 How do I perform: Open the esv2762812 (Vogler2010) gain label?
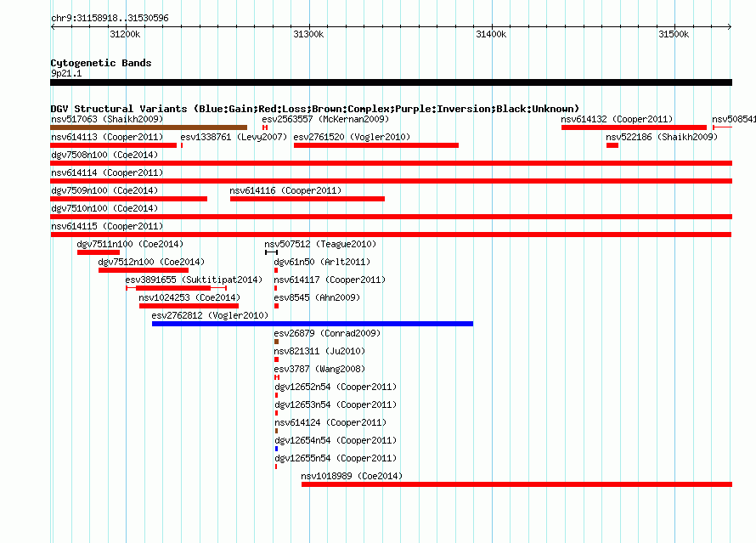210,315
